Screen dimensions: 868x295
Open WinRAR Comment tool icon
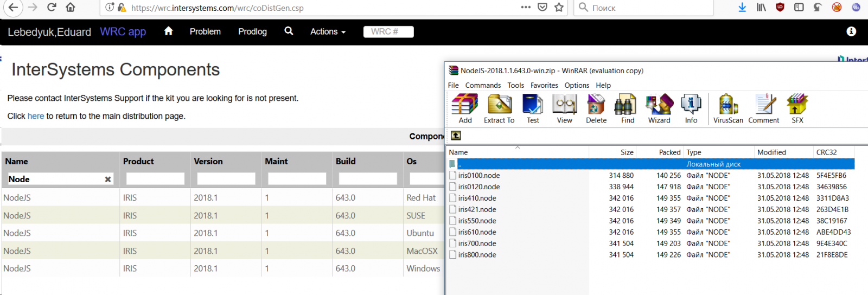[x=764, y=108]
